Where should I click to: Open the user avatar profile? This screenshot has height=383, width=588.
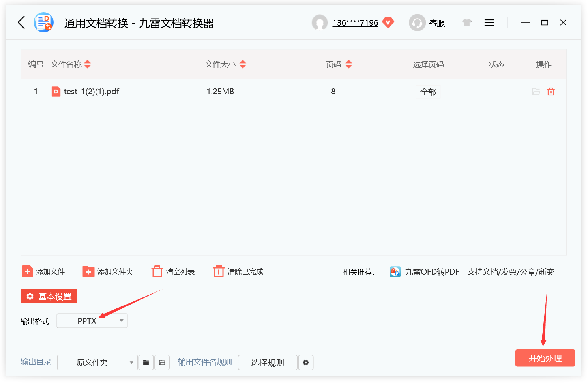tap(320, 22)
